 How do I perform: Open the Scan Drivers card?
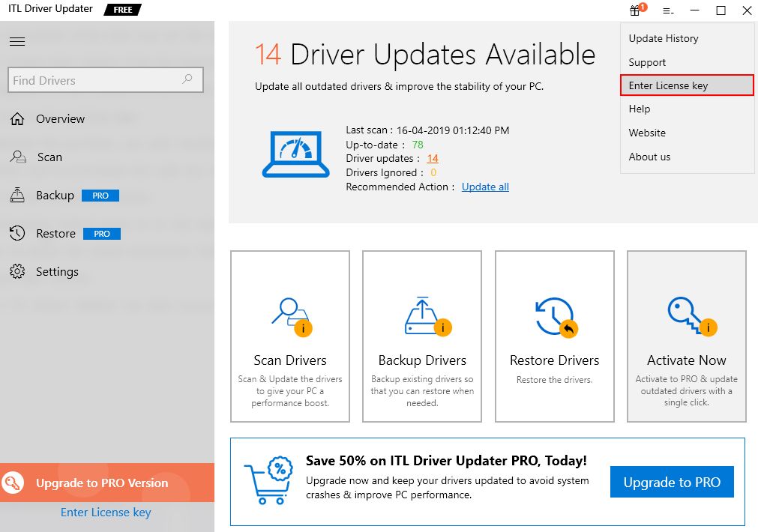pyautogui.click(x=290, y=336)
